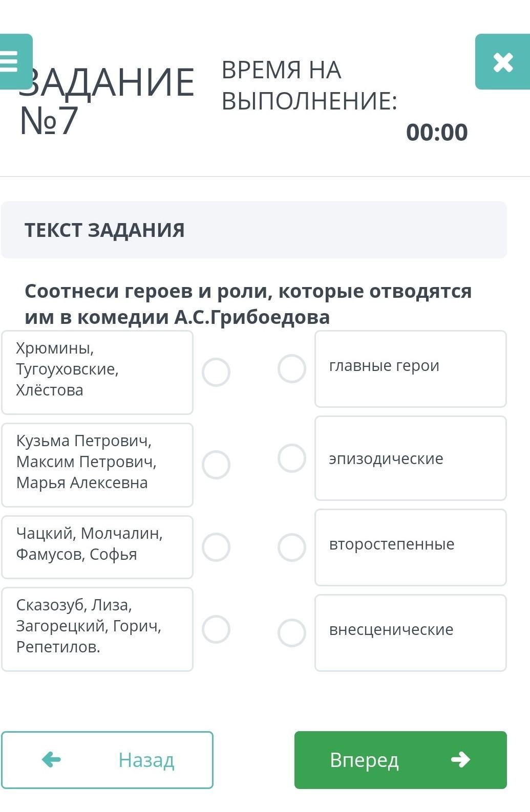Close the task with the X icon
530x812 pixels.
(x=502, y=62)
